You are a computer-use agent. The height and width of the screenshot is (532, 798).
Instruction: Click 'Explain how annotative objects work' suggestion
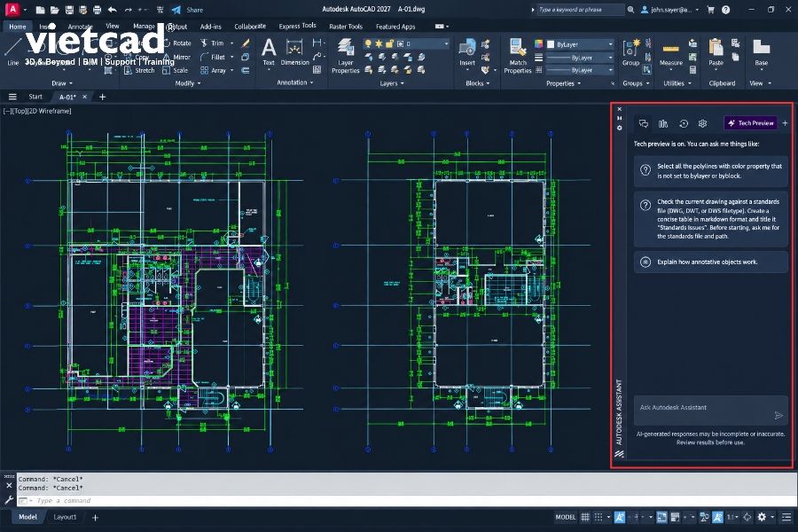click(711, 262)
